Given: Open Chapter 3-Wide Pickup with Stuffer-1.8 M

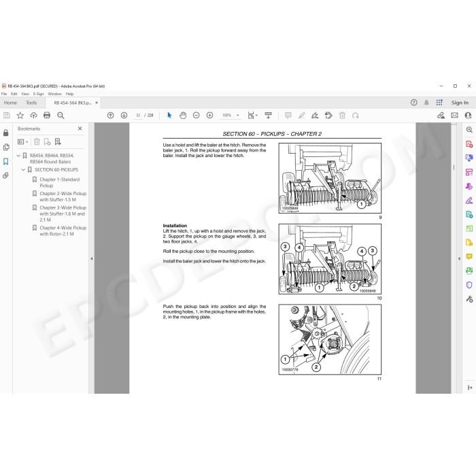Looking at the screenshot, I should tap(63, 214).
